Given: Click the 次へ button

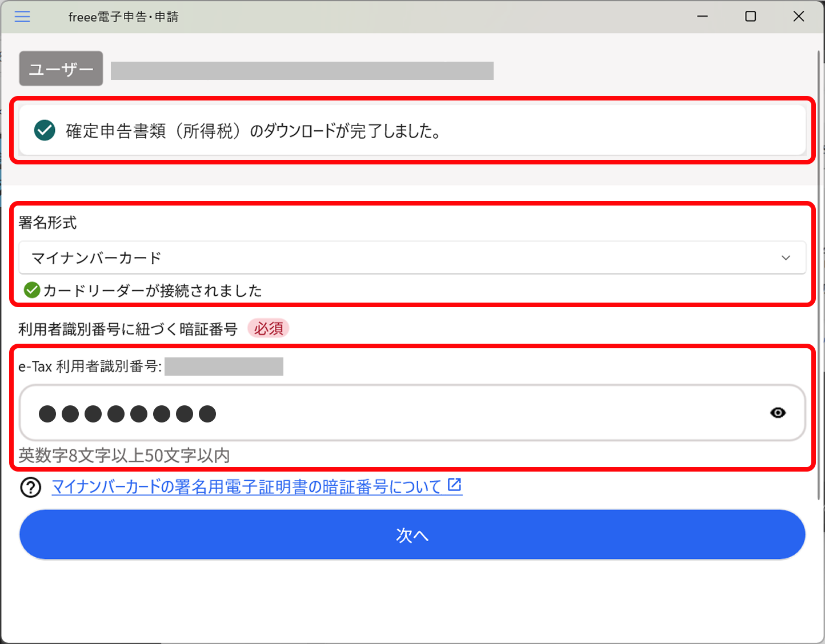Looking at the screenshot, I should [x=412, y=534].
